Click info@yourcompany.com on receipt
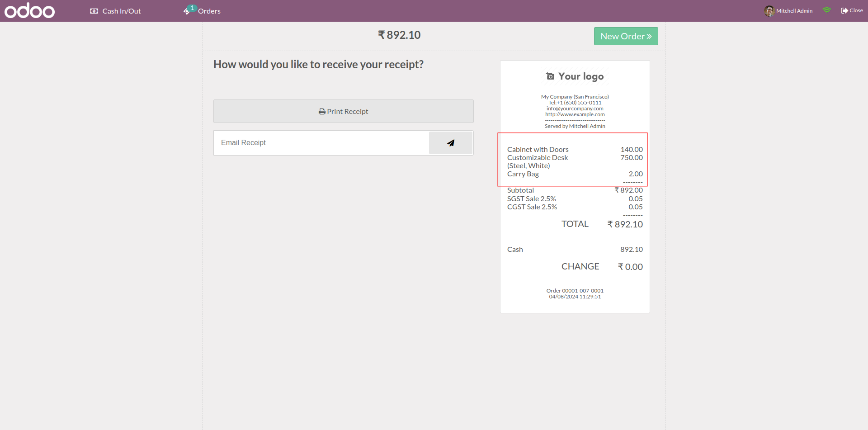868x430 pixels. [575, 109]
